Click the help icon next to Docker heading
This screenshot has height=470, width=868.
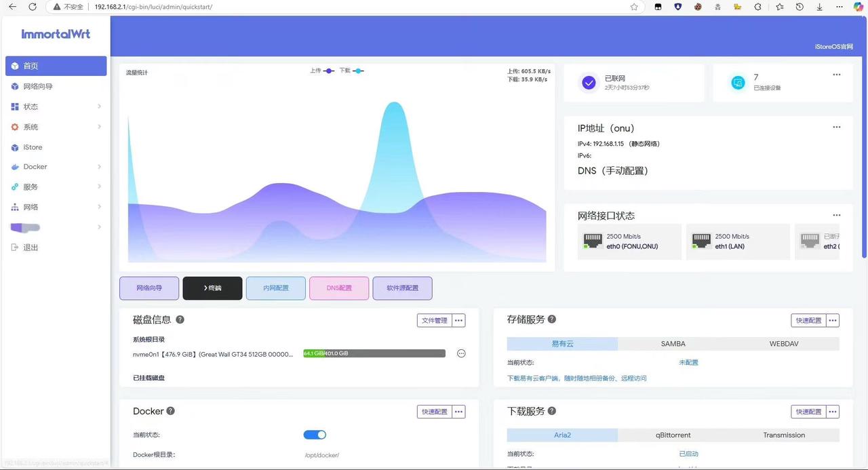pyautogui.click(x=171, y=411)
